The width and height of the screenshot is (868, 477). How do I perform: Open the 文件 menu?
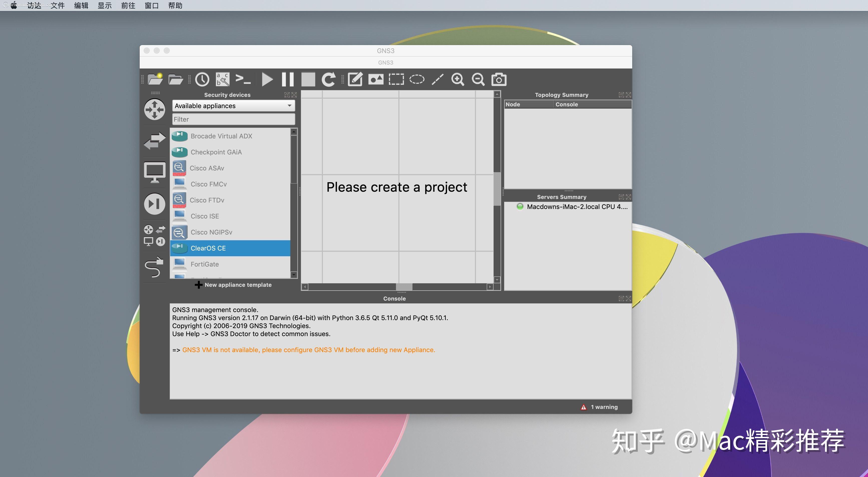(58, 6)
